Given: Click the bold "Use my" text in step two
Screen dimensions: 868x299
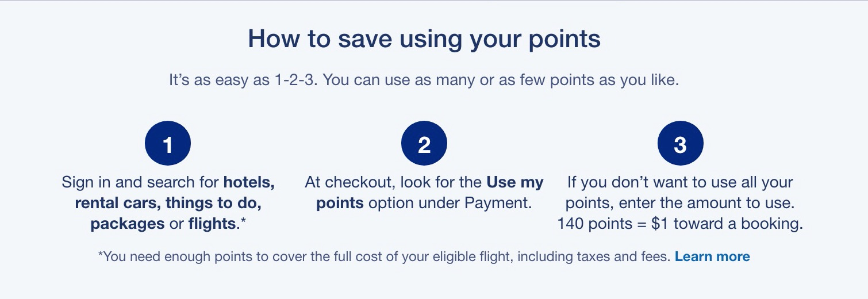Looking at the screenshot, I should tap(515, 183).
